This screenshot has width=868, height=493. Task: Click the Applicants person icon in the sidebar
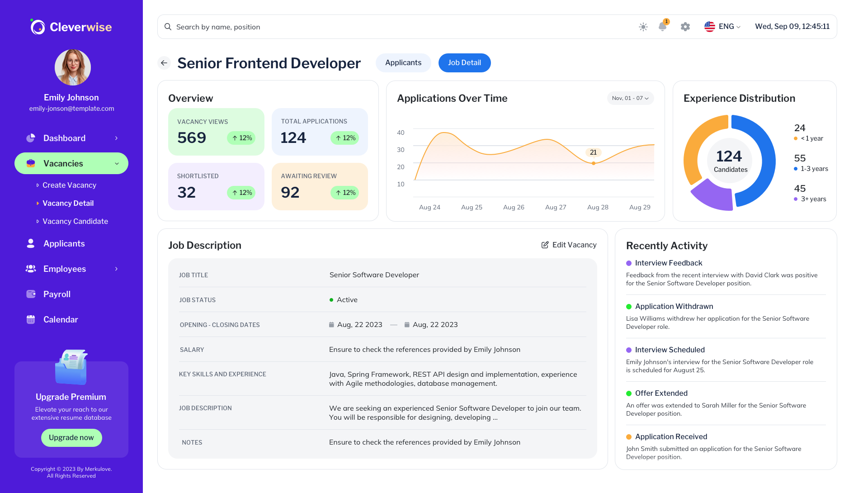30,243
